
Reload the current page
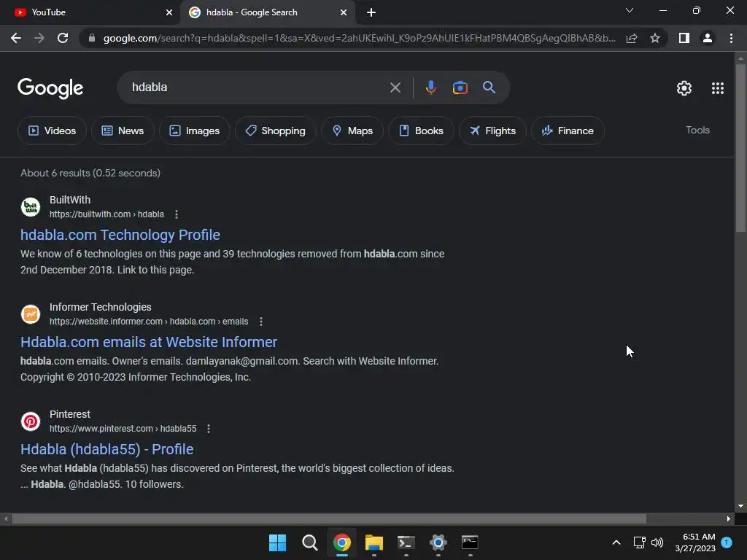click(x=63, y=38)
